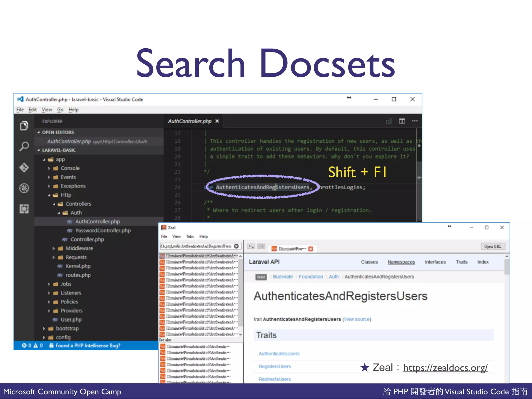This screenshot has height=399, width=532.
Task: Click Index link in Laravel API header
Action: (x=483, y=262)
